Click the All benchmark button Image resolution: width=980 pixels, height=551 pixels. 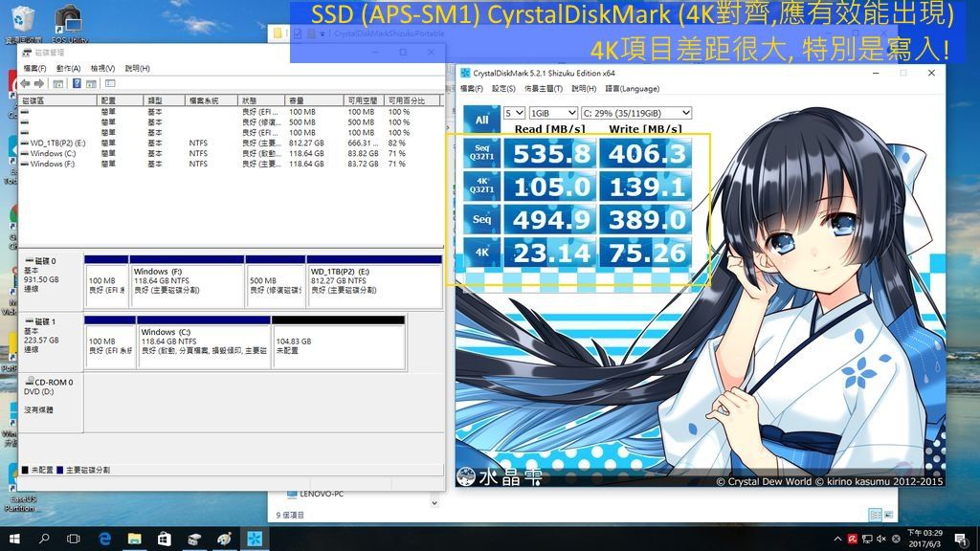click(481, 120)
